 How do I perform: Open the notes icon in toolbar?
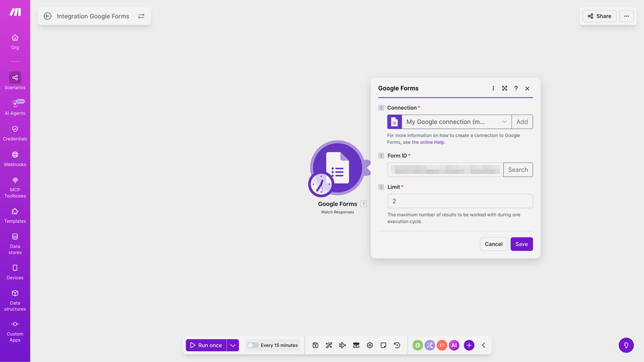[x=383, y=345]
